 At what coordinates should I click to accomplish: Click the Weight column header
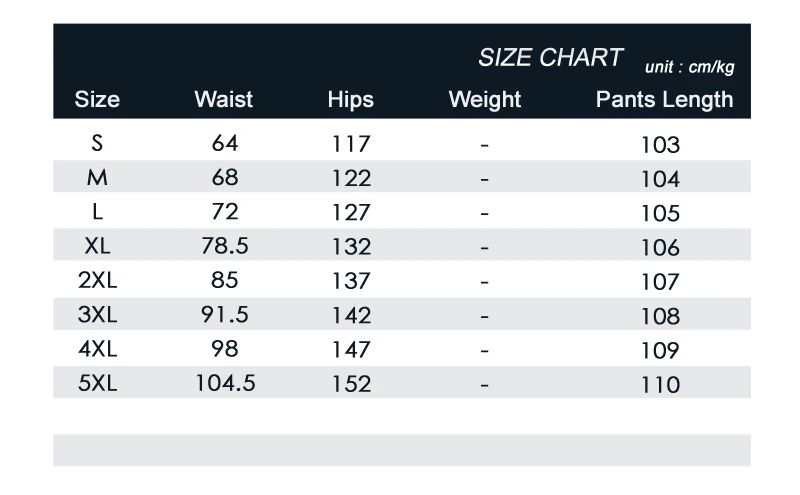click(485, 99)
